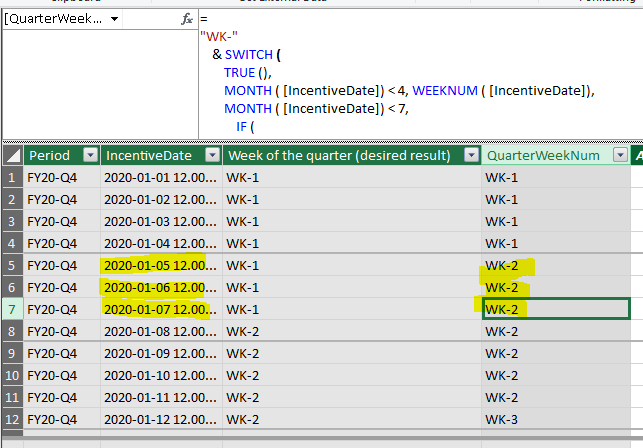Select row header 7
The image size is (643, 448).
point(13,309)
